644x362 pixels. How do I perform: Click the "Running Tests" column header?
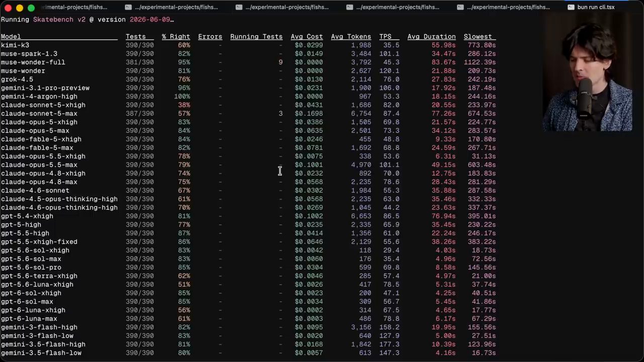coord(257,37)
